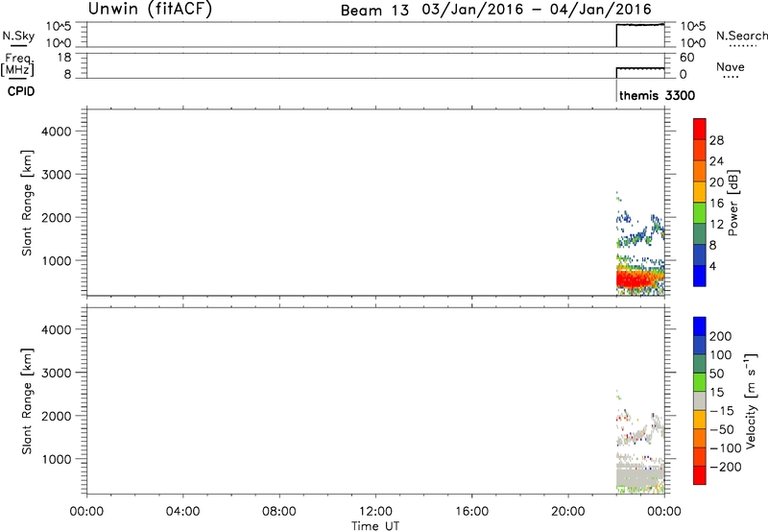Image resolution: width=768 pixels, height=532 pixels.
Task: Click '4000' on the power panel range axis
Action: 57,132
